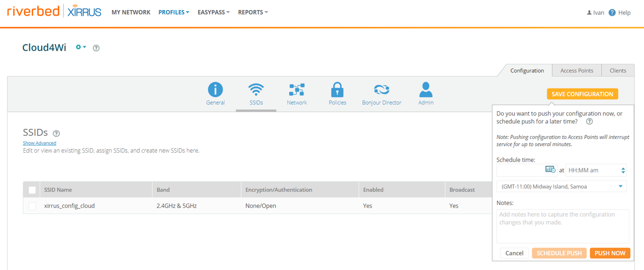Open the General settings icon
The image size is (644, 270).
(x=215, y=90)
